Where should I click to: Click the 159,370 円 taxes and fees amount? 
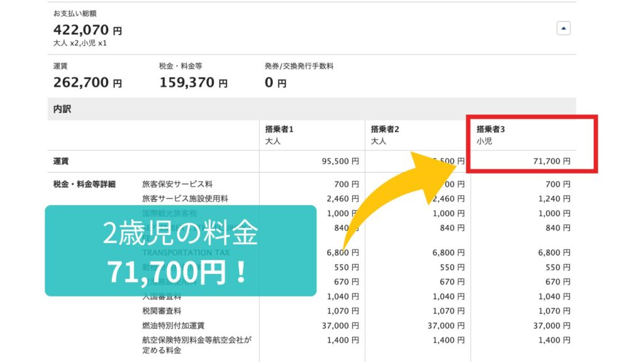(x=193, y=82)
